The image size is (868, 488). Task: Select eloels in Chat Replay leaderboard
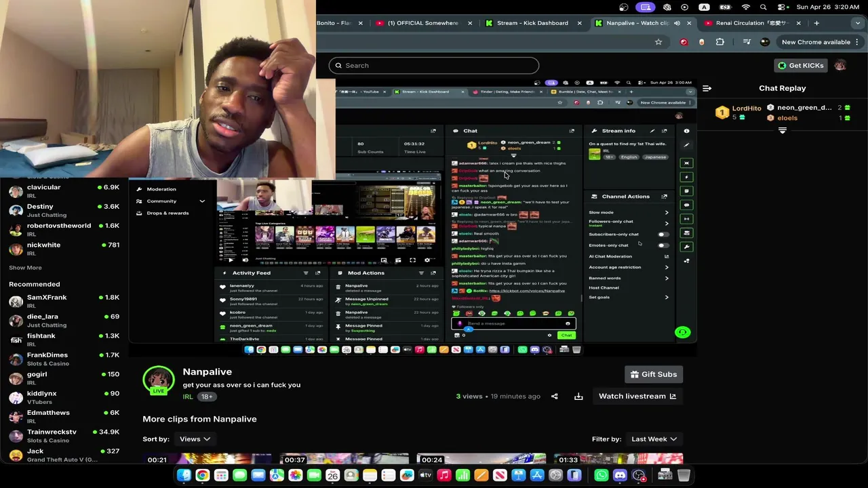(787, 118)
